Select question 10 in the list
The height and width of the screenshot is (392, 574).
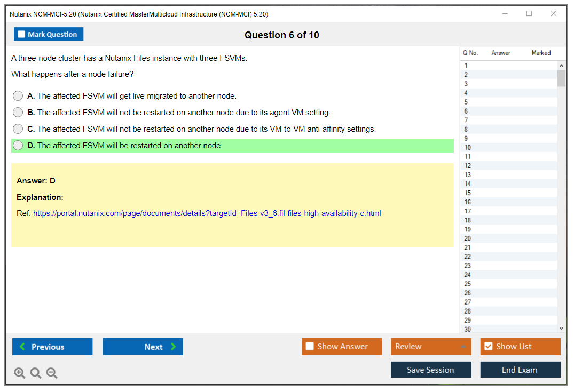point(468,147)
